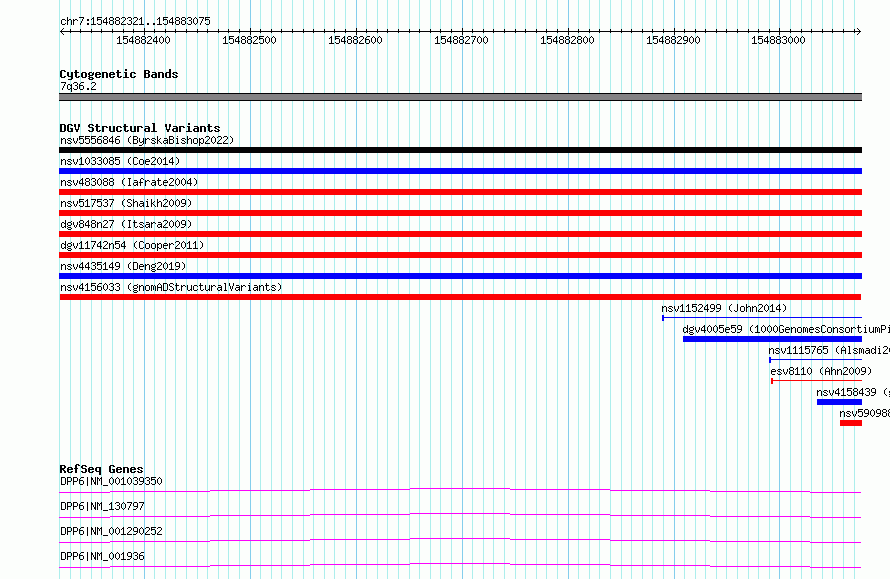This screenshot has width=890, height=579.
Task: Select the chr7:154882321..154883075 coordinate label
Action: point(135,21)
